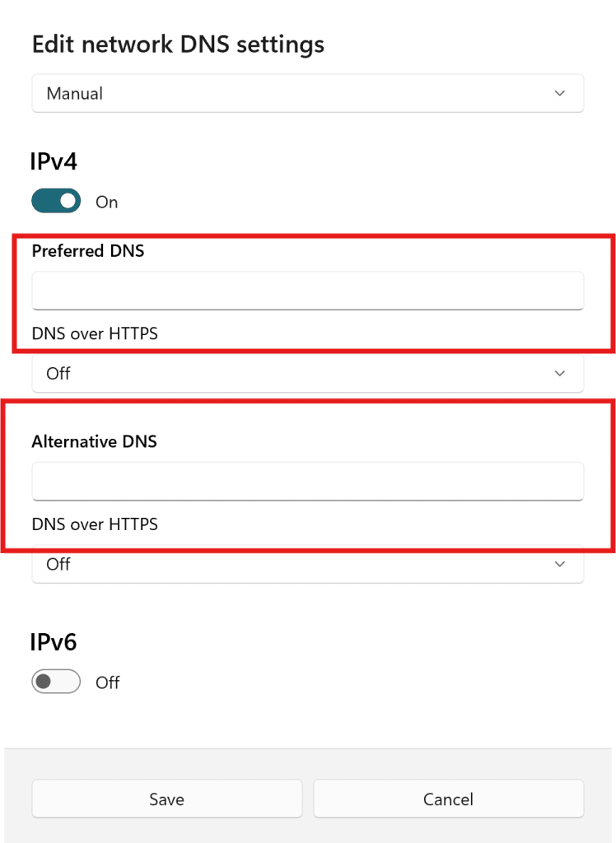Enable the IPv6 toggle switch
The height and width of the screenshot is (843, 616).
[56, 682]
